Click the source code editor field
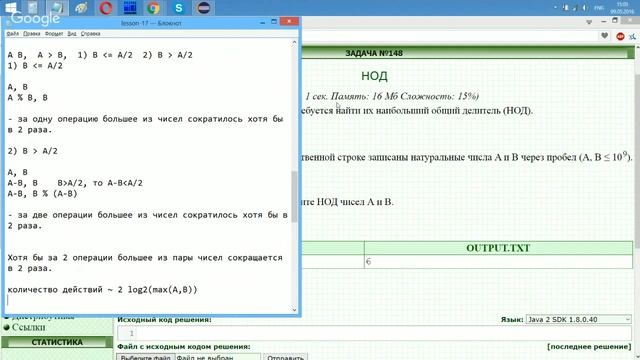 (x=374, y=333)
